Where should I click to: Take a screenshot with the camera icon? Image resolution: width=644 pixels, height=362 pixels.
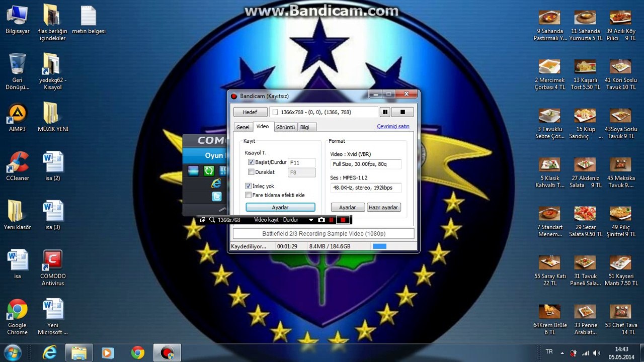tap(321, 220)
